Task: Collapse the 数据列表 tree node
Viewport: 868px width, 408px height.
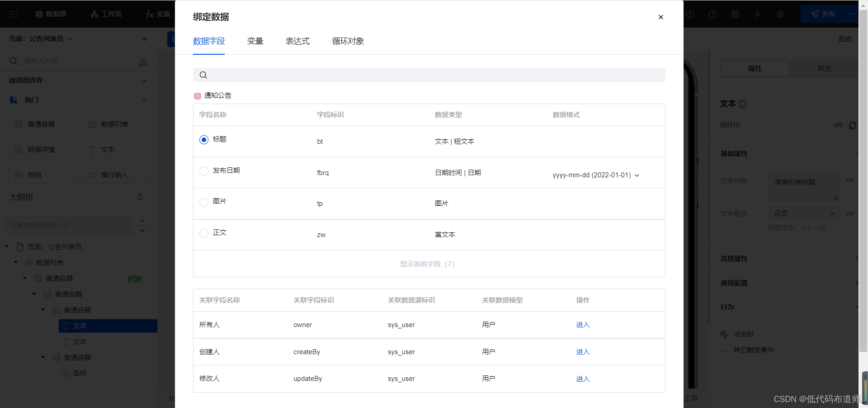Action: click(x=16, y=262)
